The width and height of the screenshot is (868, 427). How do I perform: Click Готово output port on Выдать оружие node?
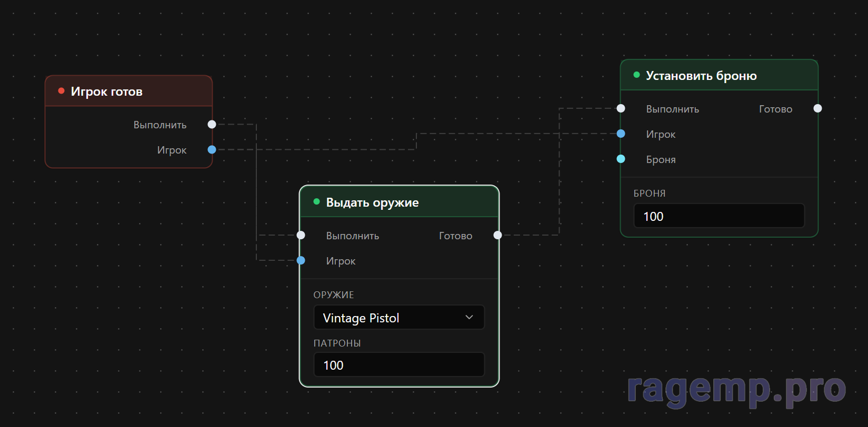pyautogui.click(x=497, y=235)
